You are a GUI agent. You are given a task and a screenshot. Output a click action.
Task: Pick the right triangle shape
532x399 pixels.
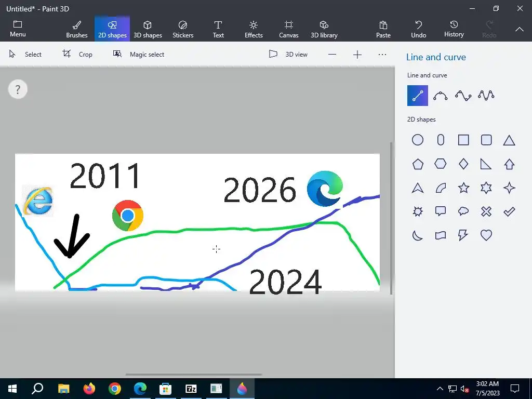(x=486, y=164)
